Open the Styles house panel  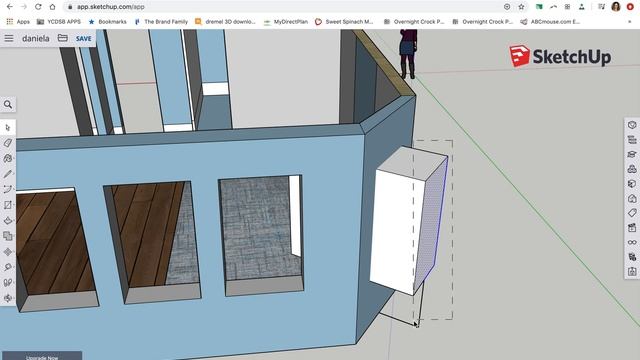(x=632, y=198)
